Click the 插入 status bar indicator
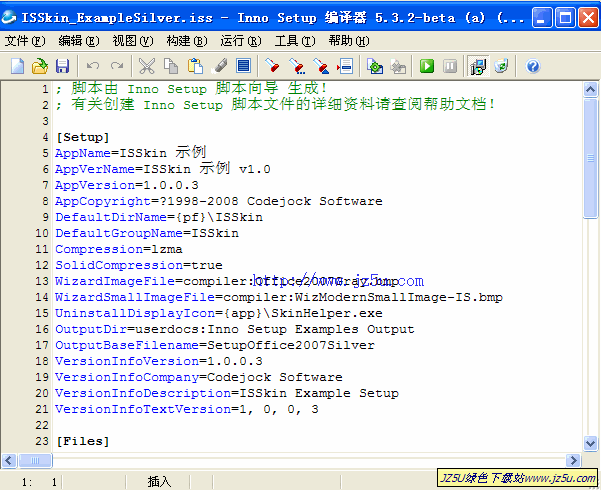601x490 pixels. (x=159, y=481)
